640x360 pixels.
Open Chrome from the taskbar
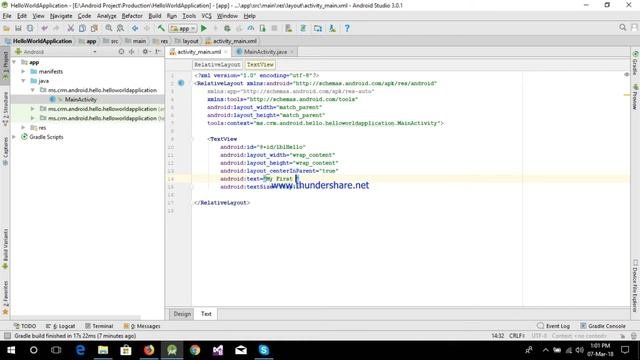click(195, 350)
